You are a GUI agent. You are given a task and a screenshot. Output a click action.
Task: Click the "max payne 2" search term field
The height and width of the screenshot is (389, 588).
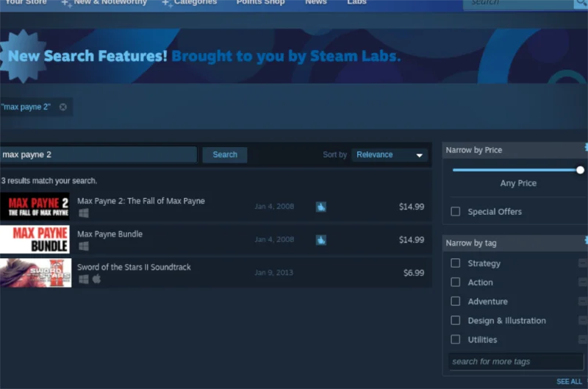coord(98,154)
